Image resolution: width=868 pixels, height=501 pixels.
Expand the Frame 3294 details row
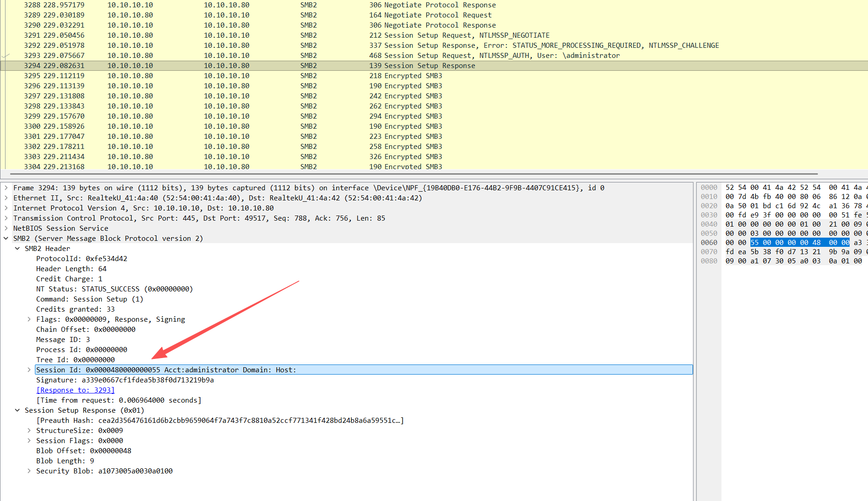coord(6,188)
